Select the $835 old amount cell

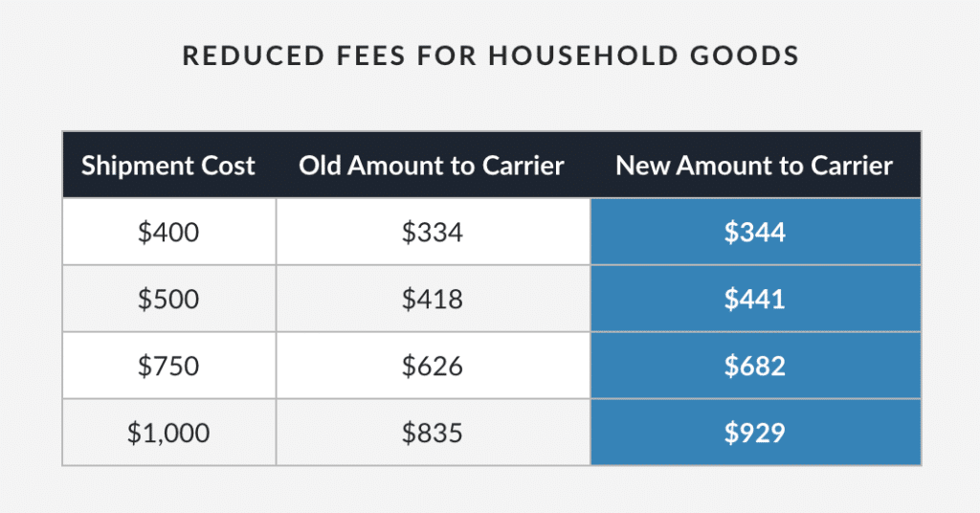[432, 433]
